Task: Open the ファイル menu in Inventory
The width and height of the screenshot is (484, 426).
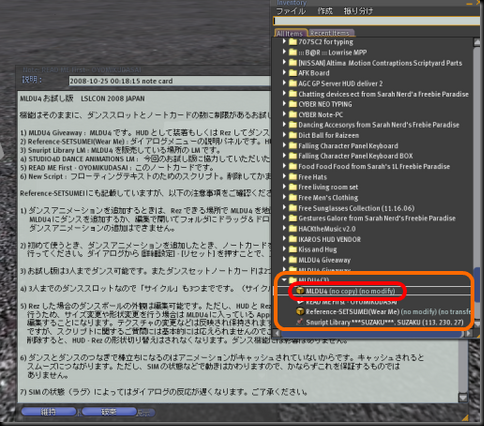Action: click(x=291, y=11)
